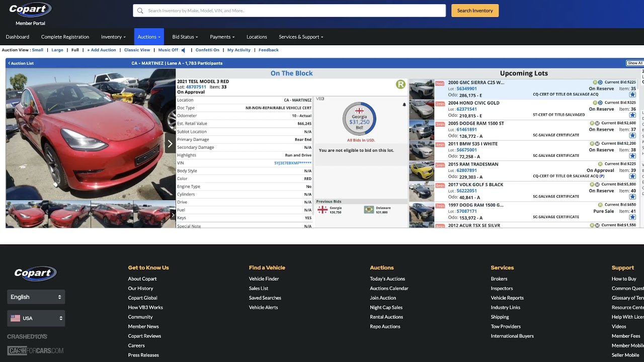Star the 2017 Volk Golf S Black lot
644x362 pixels.
(632, 197)
